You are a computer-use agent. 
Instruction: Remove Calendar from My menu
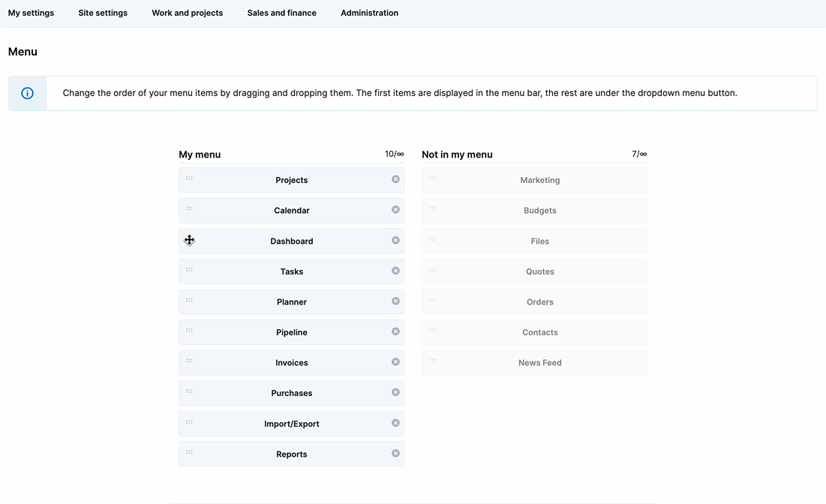(x=395, y=209)
